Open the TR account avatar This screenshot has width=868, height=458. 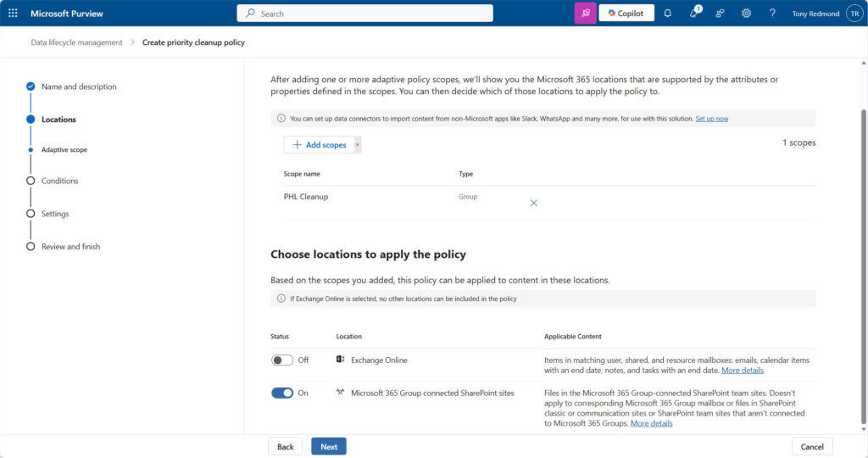854,14
